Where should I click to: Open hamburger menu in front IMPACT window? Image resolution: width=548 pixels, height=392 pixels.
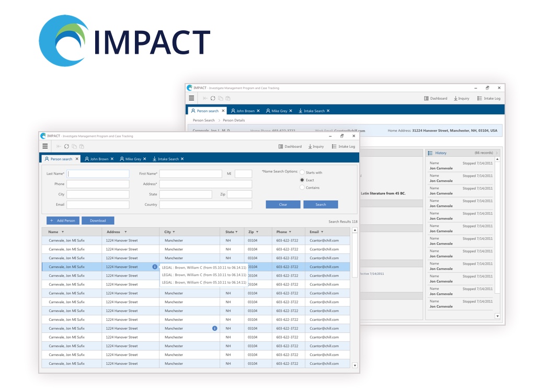[x=45, y=146]
